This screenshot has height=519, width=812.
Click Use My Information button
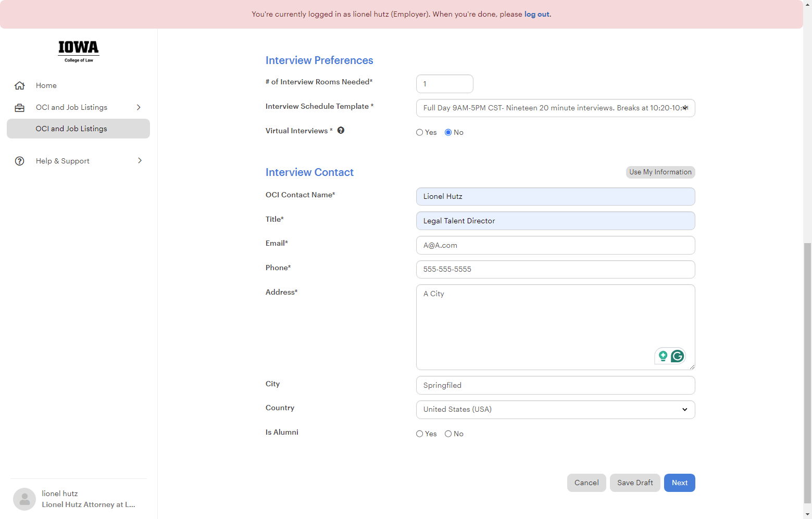[x=660, y=172]
